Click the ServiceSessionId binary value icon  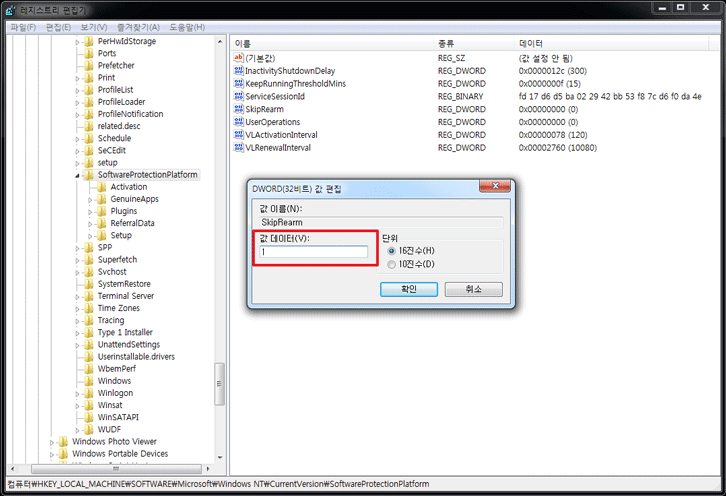click(x=238, y=97)
